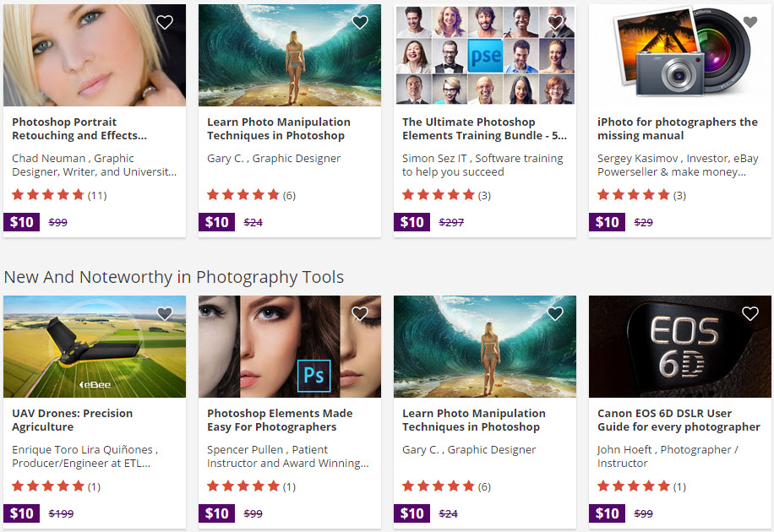Screen dimensions: 774x532
Task: Add Photoshop Elements Made Easy to wishlist
Action: pyautogui.click(x=360, y=314)
